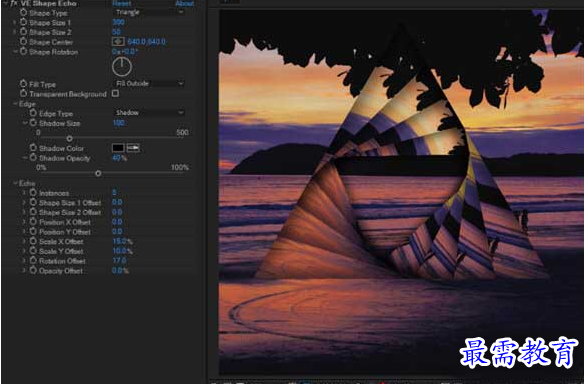
Task: Collapse the Shadow Opacity property
Action: click(25, 158)
